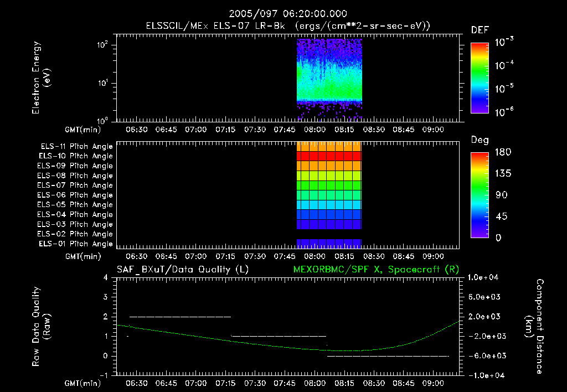Screen dimensions: 567x392
Task: Click 07:15 on the pitch angle time axis
Action: [225, 256]
